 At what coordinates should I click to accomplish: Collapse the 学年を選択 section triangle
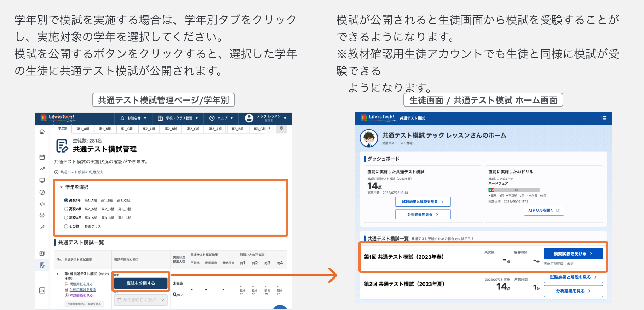coord(61,187)
